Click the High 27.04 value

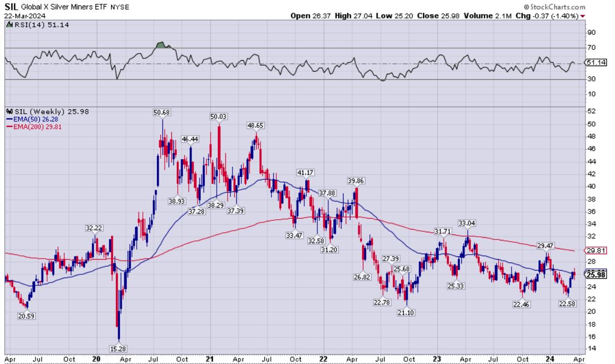(x=353, y=16)
